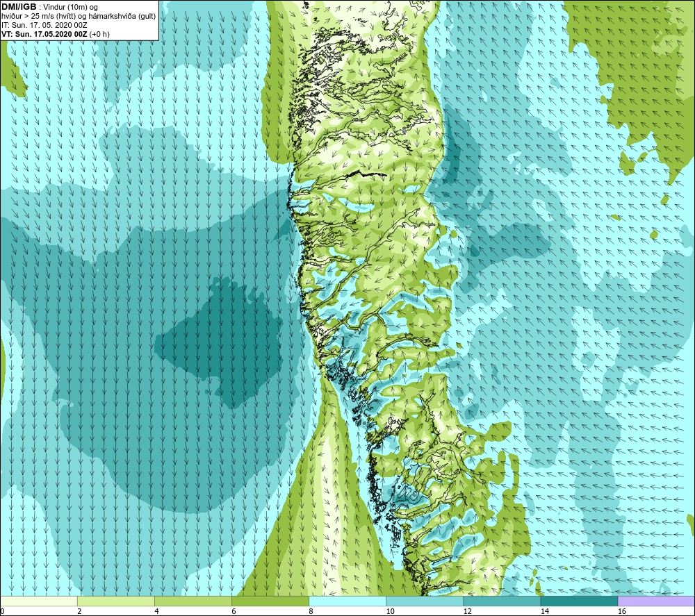Click the scale label '14'
This screenshot has height=616, width=695.
(545, 611)
